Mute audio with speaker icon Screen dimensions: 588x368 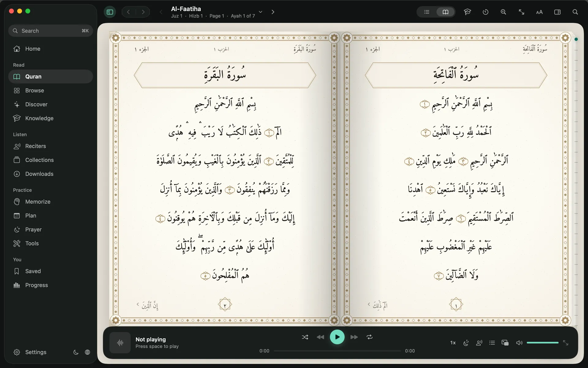[x=519, y=343]
